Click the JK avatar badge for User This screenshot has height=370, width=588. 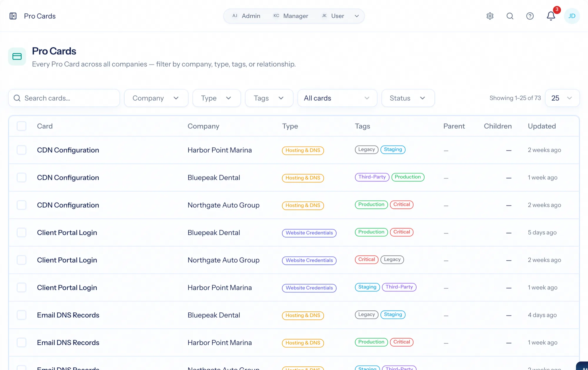point(324,16)
